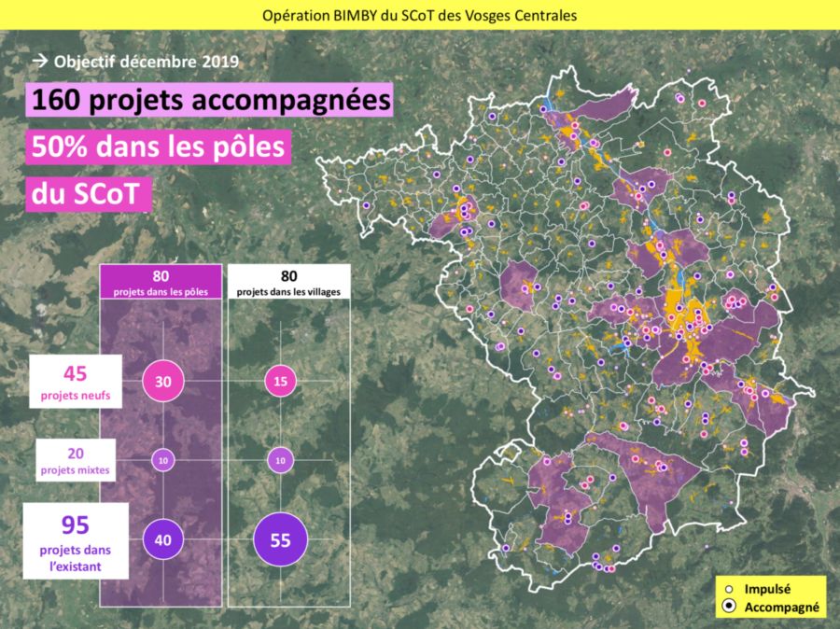This screenshot has width=840, height=629.
Task: Select the '20 projets mixtes' label box
Action: pos(76,460)
